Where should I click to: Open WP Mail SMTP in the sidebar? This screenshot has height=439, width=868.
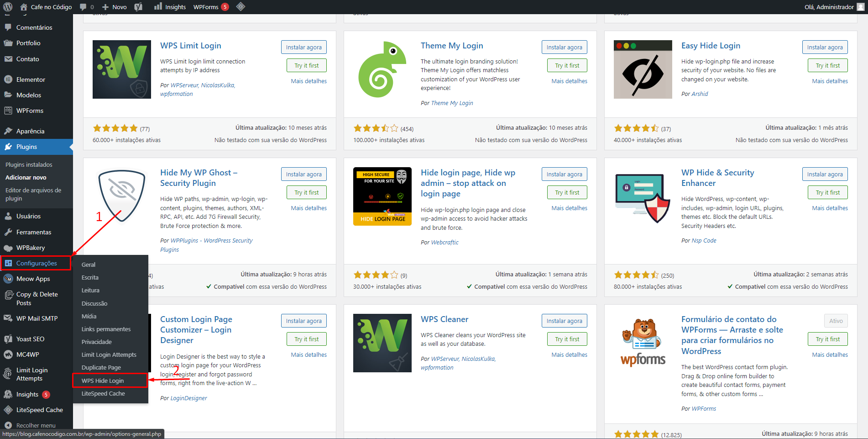click(37, 318)
